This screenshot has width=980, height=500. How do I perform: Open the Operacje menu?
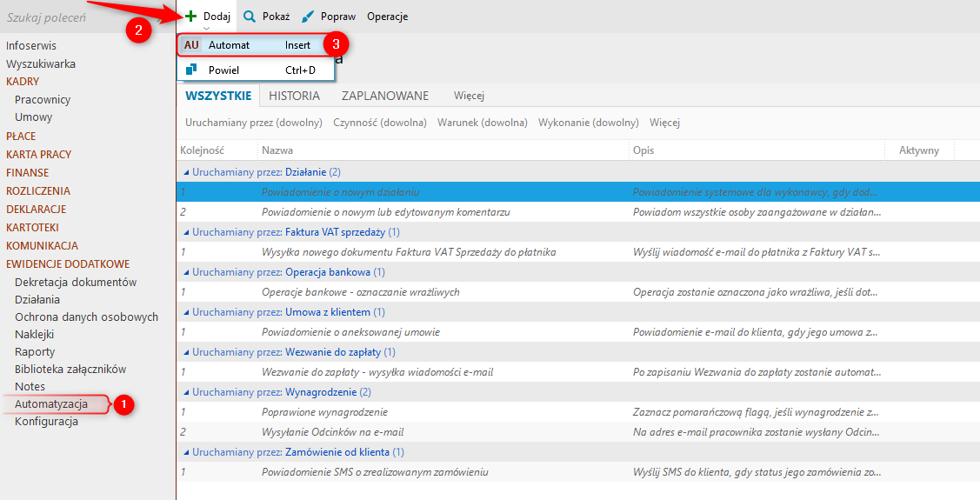point(387,17)
